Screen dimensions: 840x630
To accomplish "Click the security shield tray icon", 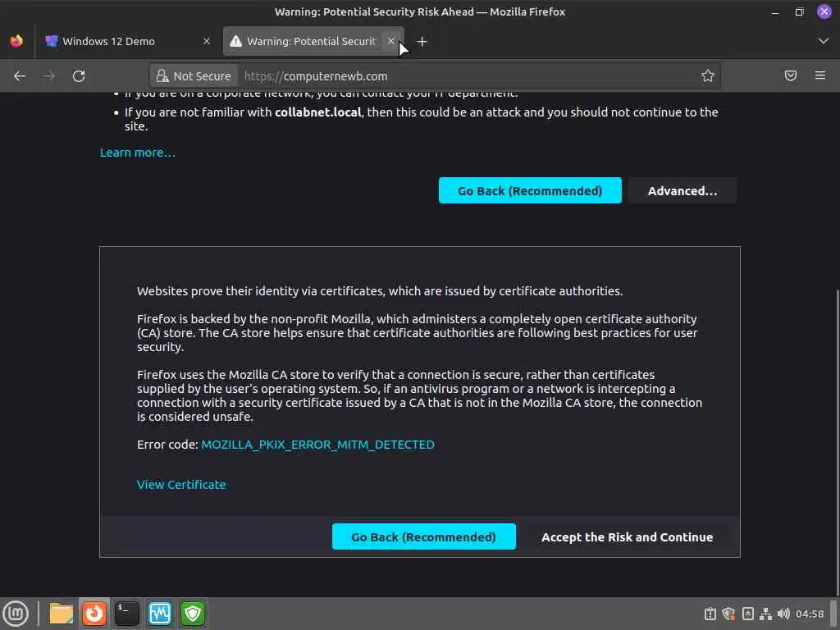I will click(728, 614).
